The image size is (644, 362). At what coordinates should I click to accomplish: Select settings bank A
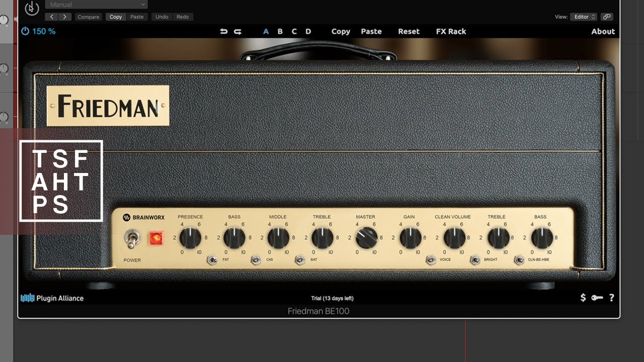tap(266, 31)
